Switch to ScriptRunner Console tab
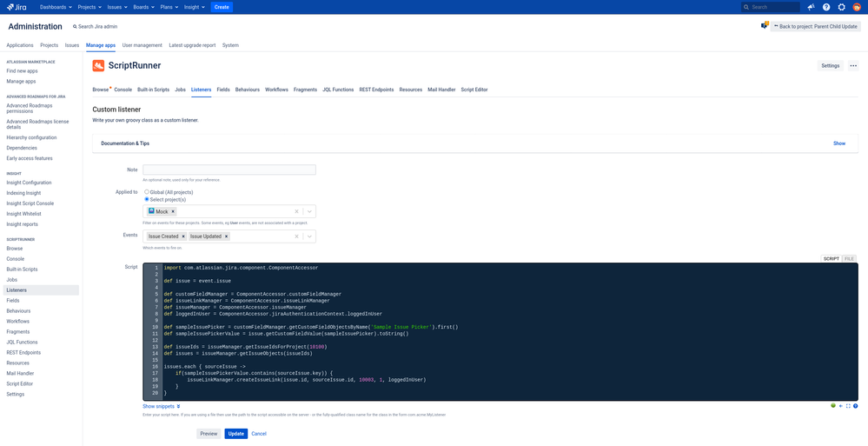Image resolution: width=868 pixels, height=446 pixels. point(123,90)
